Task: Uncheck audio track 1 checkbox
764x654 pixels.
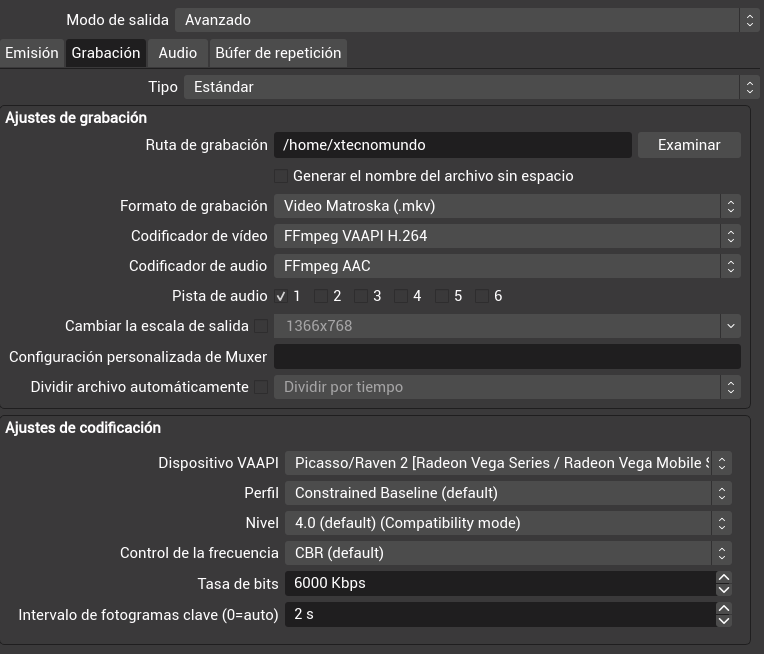Action: click(281, 296)
